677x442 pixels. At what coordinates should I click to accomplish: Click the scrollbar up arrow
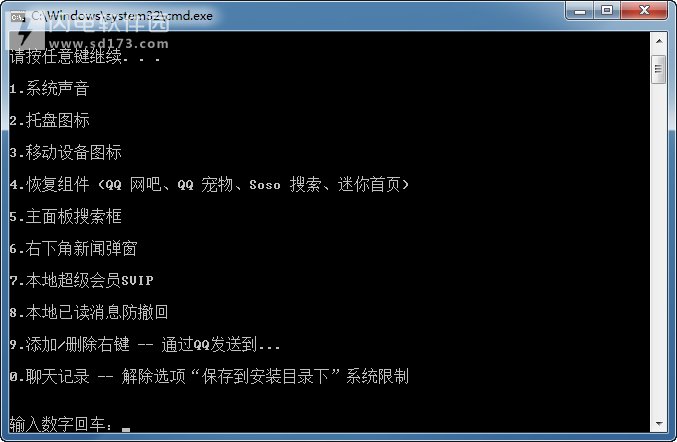[x=659, y=41]
